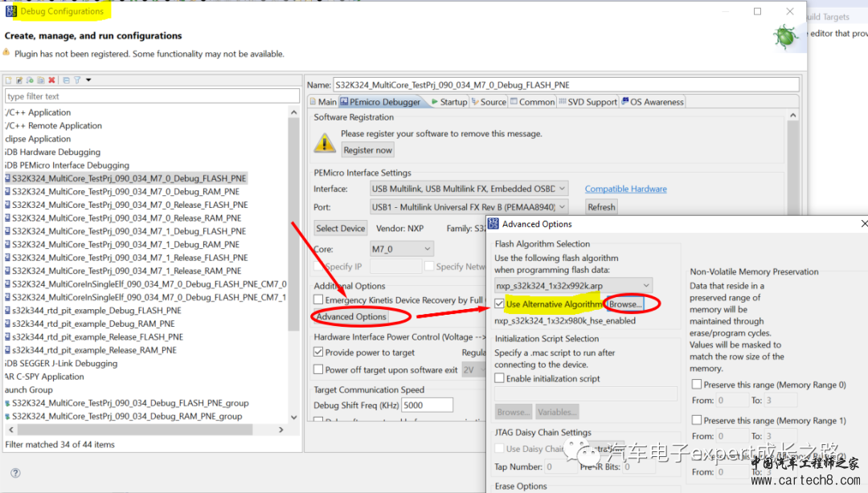Select IAR C-SPY Application tree item

click(x=45, y=377)
